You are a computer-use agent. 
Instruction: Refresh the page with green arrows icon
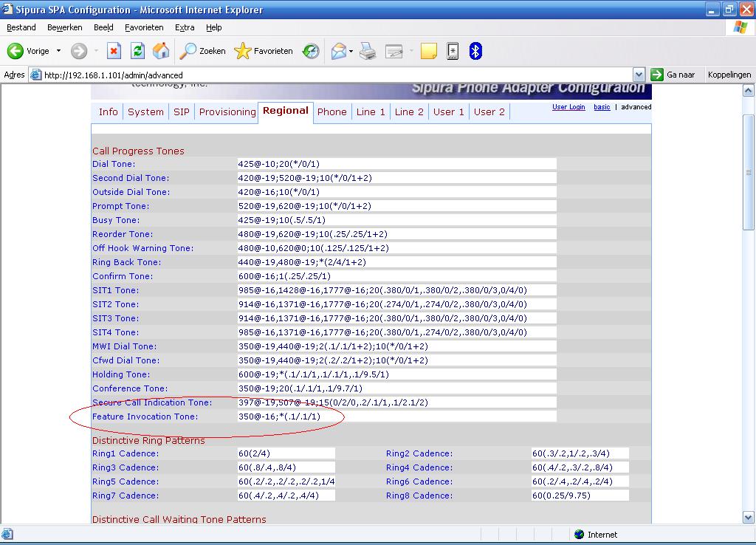[138, 51]
